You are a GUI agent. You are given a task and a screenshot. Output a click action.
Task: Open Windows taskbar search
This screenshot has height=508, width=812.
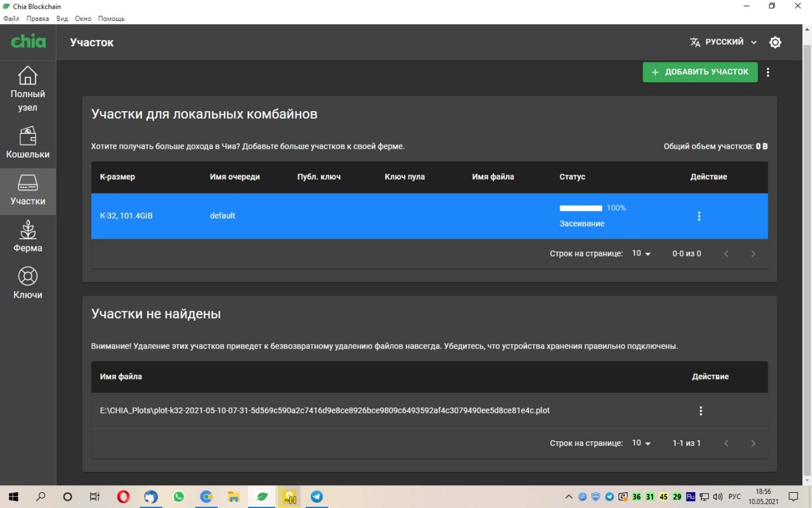[x=41, y=497]
